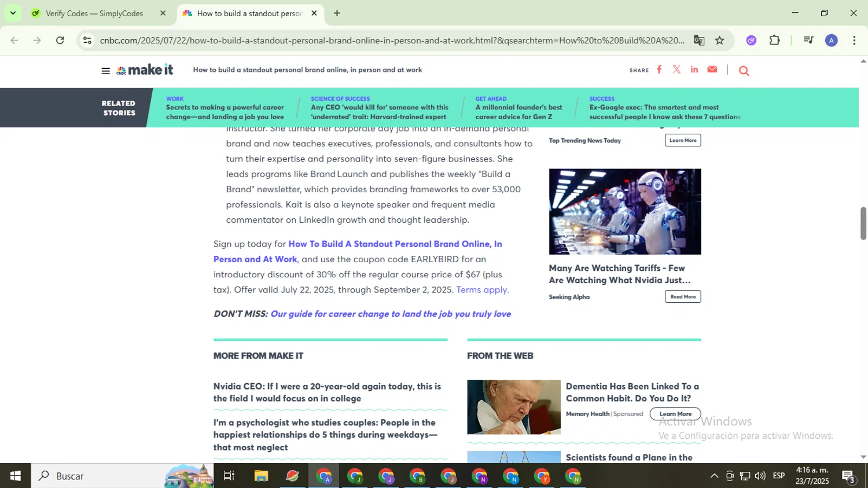Viewport: 868px width, 488px height.
Task: Click Learn More on Memory Health ad
Action: pos(675,414)
